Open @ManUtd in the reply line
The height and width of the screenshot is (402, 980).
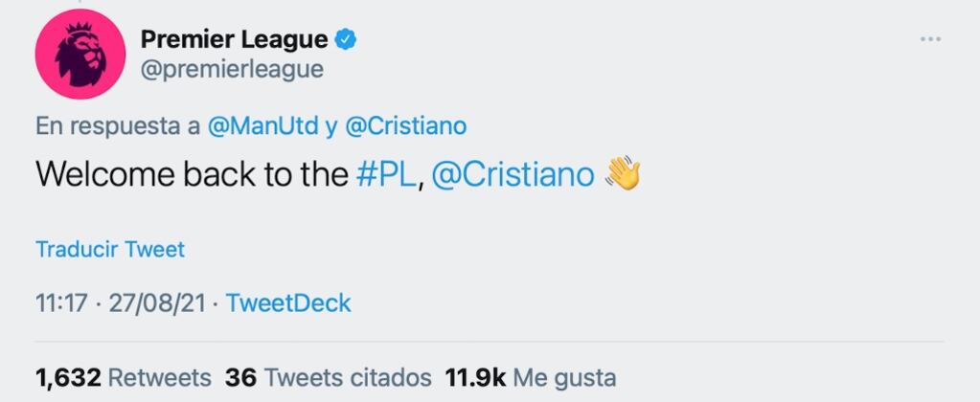point(262,126)
